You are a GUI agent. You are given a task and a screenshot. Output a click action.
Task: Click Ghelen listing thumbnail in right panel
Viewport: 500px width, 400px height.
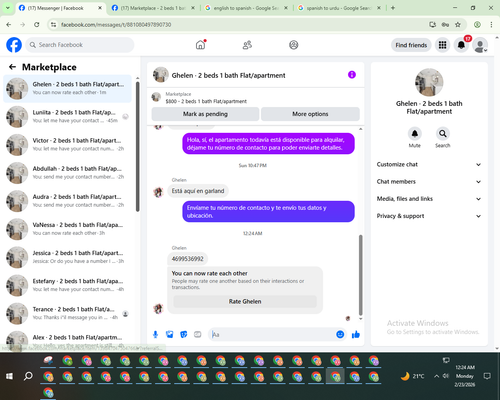(429, 82)
